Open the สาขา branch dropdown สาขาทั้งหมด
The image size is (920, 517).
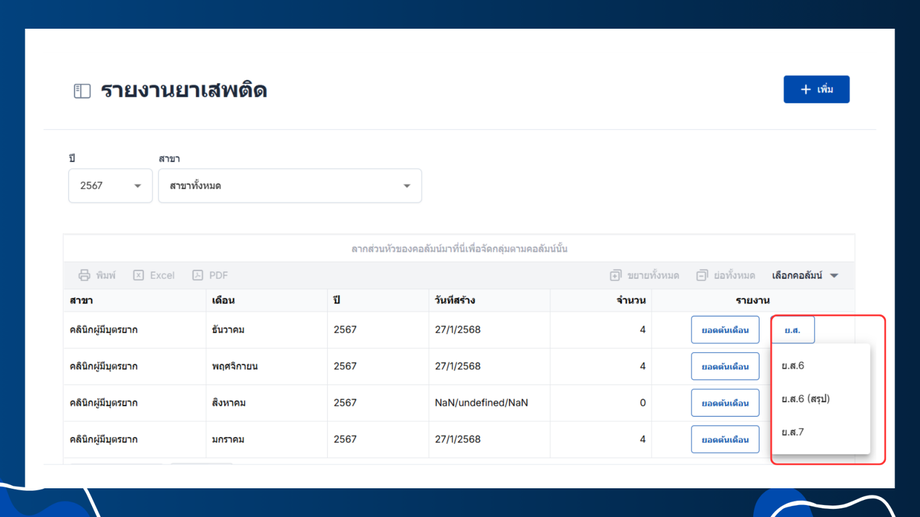(x=290, y=185)
